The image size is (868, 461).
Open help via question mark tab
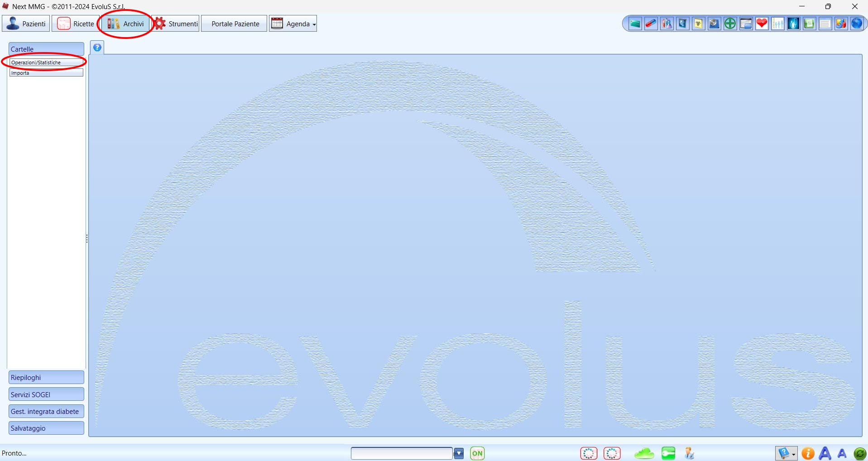click(x=97, y=47)
